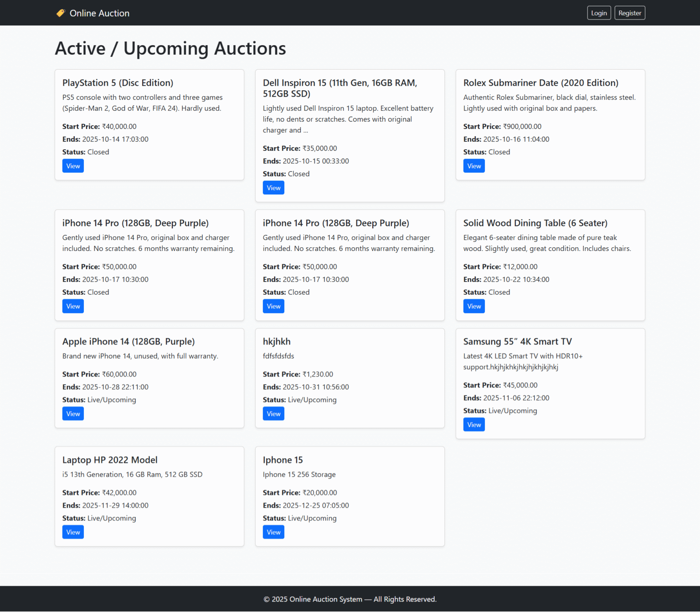Click the Laptop HP 2022 Model title
This screenshot has height=613, width=700.
[110, 460]
